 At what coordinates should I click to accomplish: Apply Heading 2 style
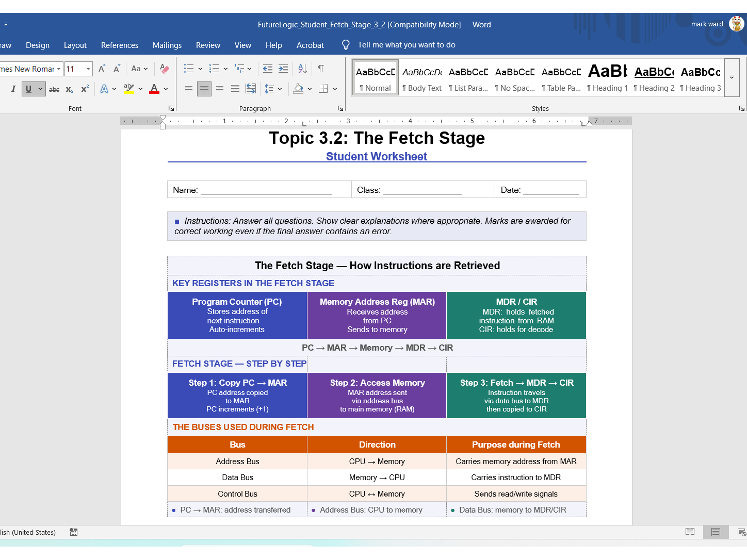[x=654, y=78]
